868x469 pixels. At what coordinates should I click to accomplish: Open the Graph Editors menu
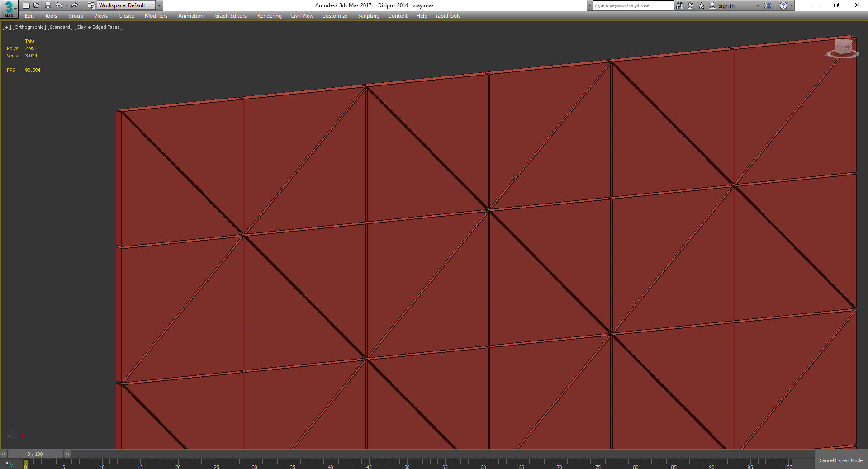pos(230,16)
